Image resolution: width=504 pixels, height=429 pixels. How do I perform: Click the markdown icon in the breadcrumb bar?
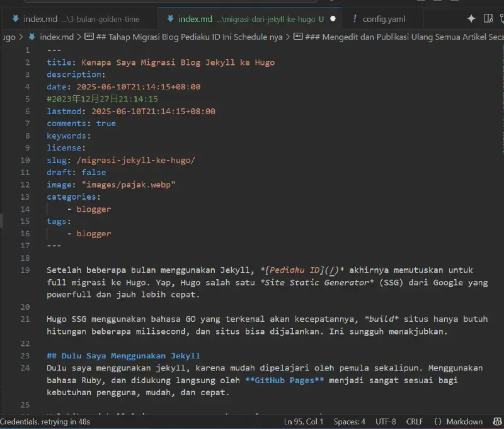pyautogui.click(x=32, y=37)
